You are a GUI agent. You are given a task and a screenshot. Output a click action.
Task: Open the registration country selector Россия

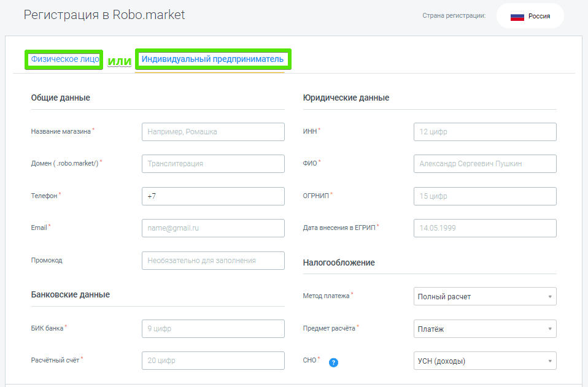[x=530, y=17]
